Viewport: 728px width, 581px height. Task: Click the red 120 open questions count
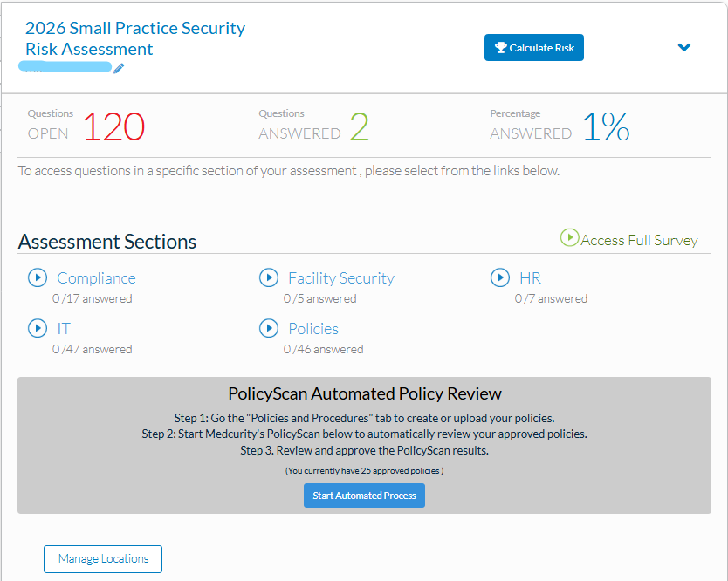[x=113, y=128]
